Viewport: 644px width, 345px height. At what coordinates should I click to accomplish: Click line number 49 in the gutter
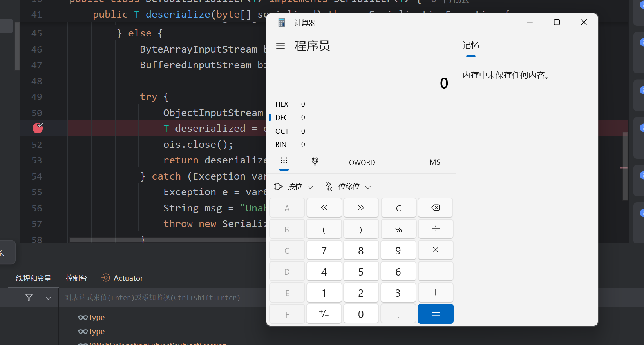click(x=36, y=97)
